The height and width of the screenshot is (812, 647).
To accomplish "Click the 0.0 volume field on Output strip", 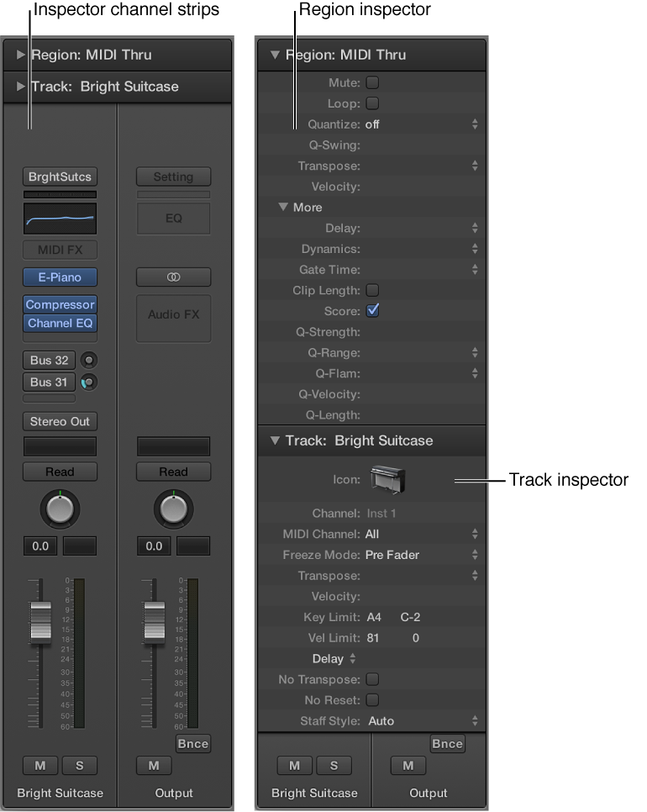I will point(154,546).
